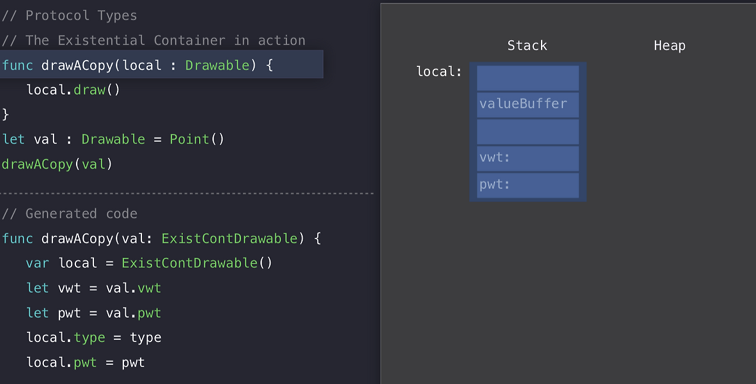
Task: Click the '// Generated code' comment
Action: point(69,214)
